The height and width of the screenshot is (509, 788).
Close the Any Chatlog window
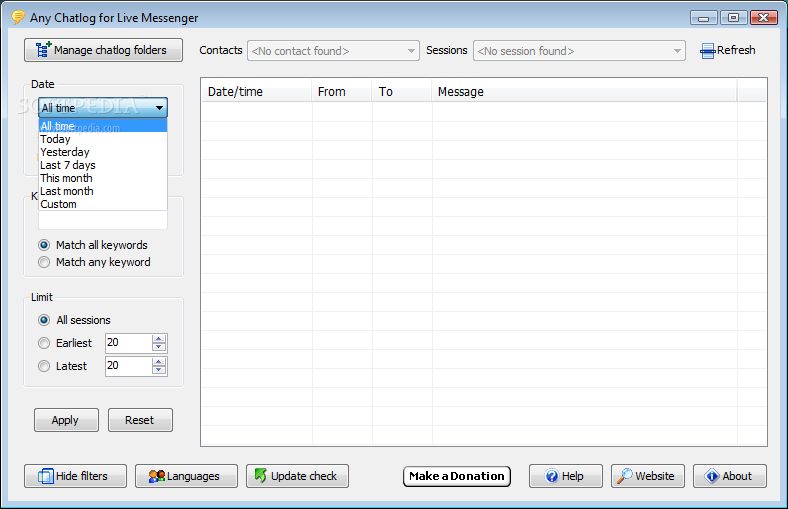click(763, 18)
